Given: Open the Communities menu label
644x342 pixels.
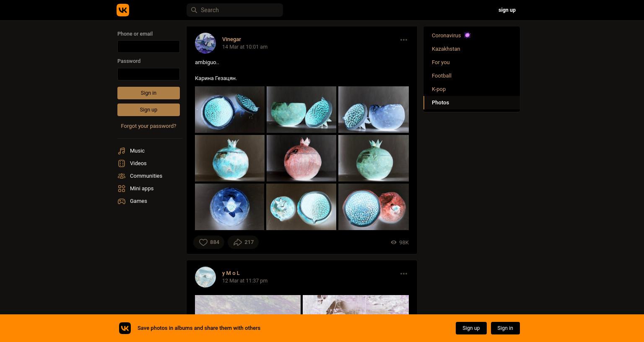Looking at the screenshot, I should point(146,176).
